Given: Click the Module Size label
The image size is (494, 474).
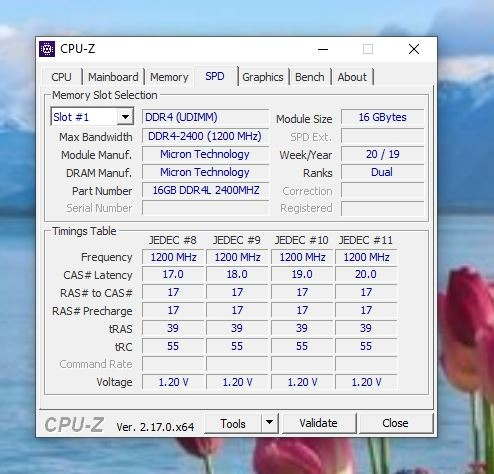Looking at the screenshot, I should pos(304,119).
